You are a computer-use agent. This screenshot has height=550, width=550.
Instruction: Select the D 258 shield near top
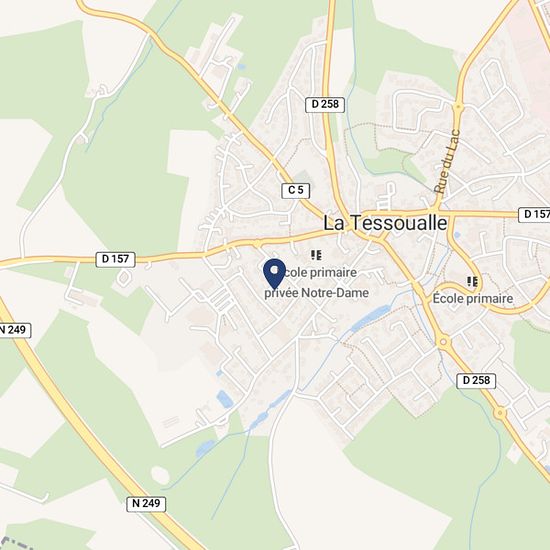tap(325, 104)
